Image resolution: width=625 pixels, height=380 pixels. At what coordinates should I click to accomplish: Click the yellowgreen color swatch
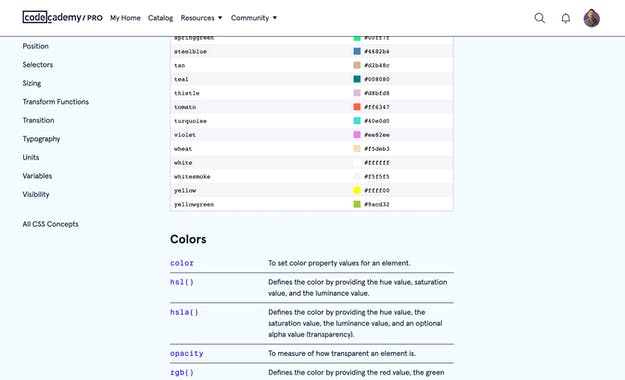pyautogui.click(x=357, y=204)
